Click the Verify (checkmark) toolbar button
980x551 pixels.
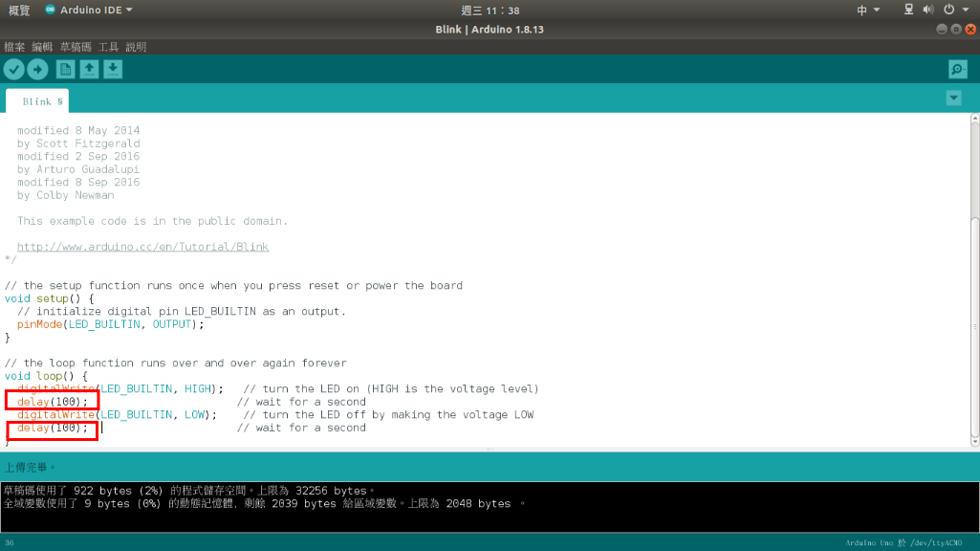coord(13,70)
